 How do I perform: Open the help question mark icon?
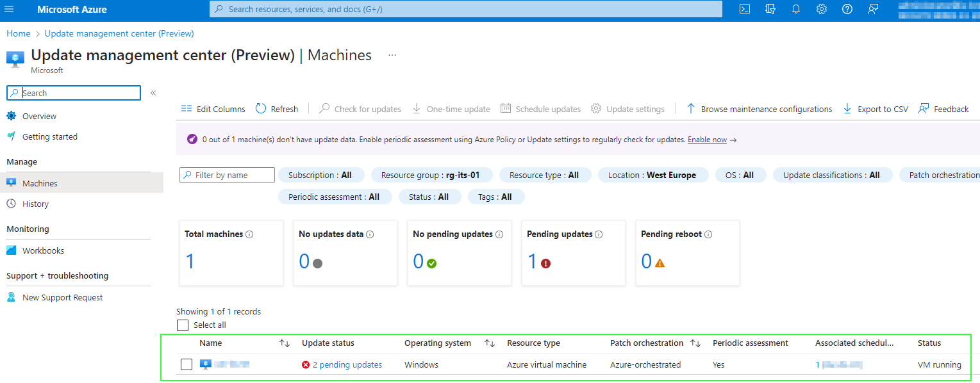pos(847,9)
